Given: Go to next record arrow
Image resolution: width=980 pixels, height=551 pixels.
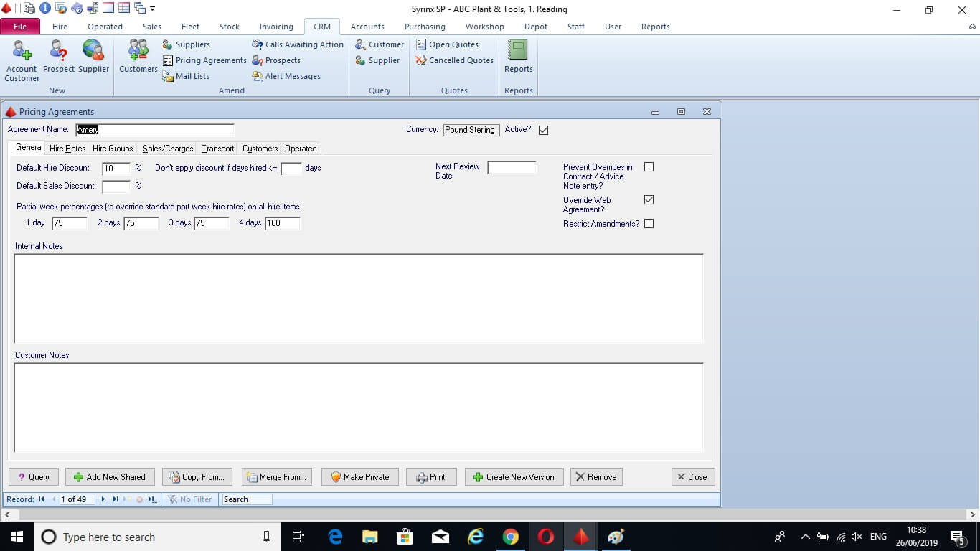Looking at the screenshot, I should (103, 499).
